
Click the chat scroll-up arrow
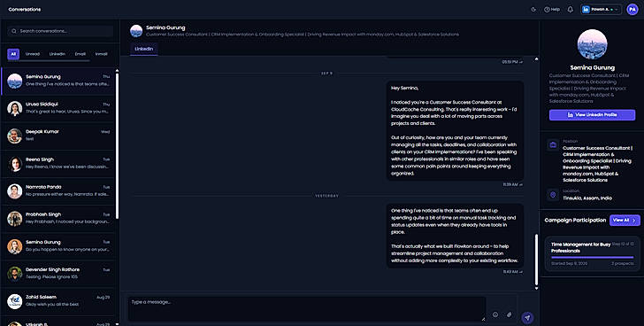[536, 59]
